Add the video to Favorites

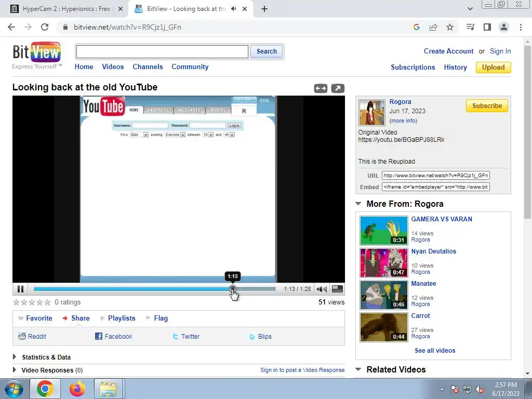click(x=35, y=318)
